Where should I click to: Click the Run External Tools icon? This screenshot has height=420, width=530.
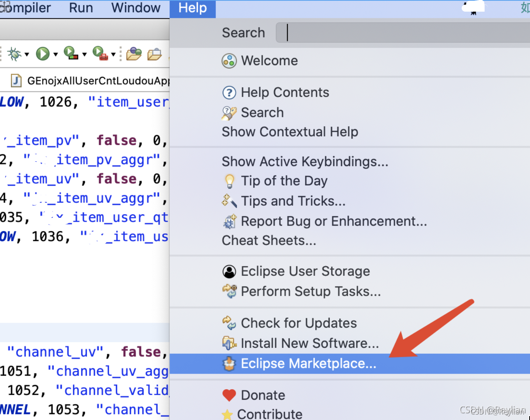[x=100, y=53]
